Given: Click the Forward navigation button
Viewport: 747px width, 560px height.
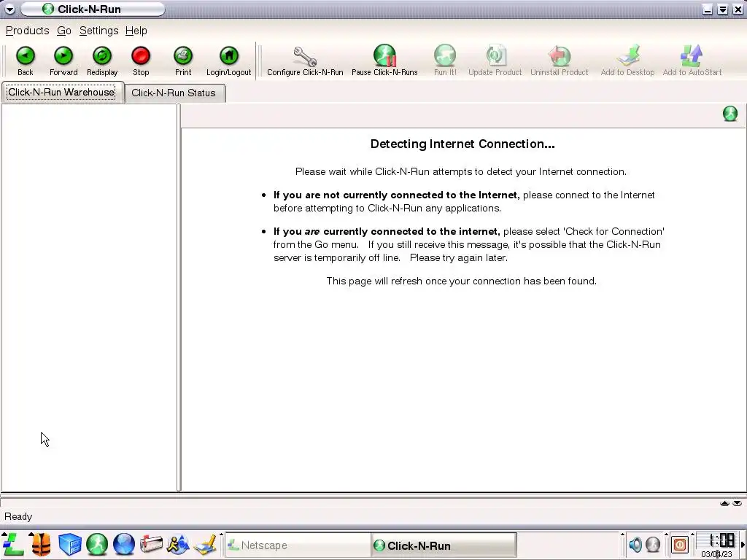Looking at the screenshot, I should pos(63,61).
